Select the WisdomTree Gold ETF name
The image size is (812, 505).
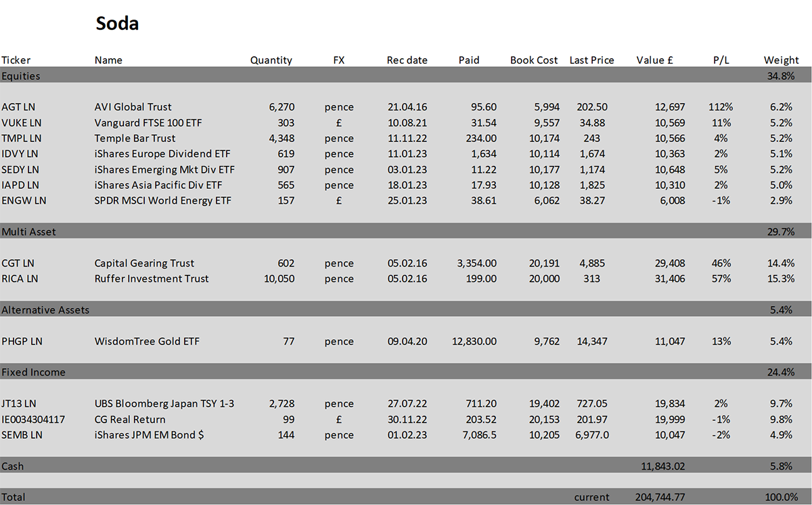pyautogui.click(x=147, y=341)
